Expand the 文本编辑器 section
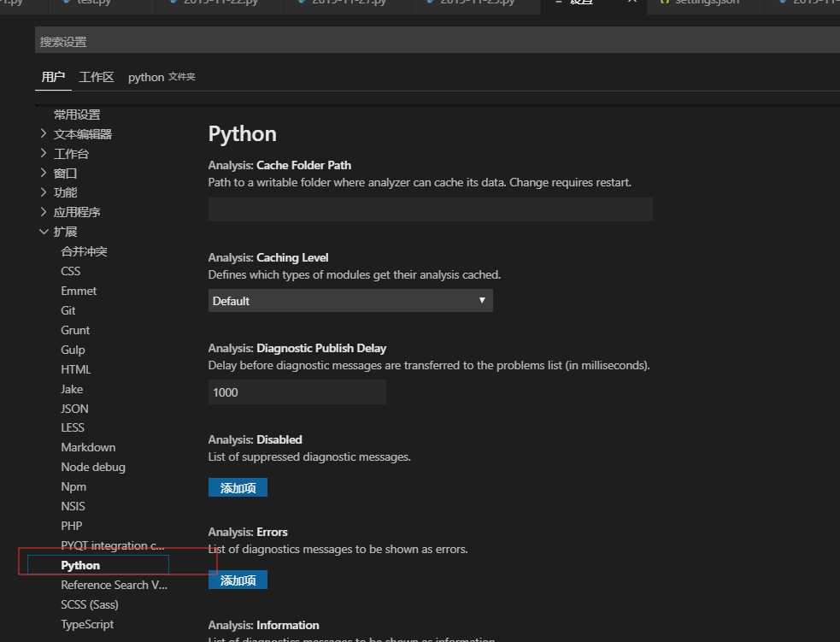Screen dimensions: 840x642 82,134
